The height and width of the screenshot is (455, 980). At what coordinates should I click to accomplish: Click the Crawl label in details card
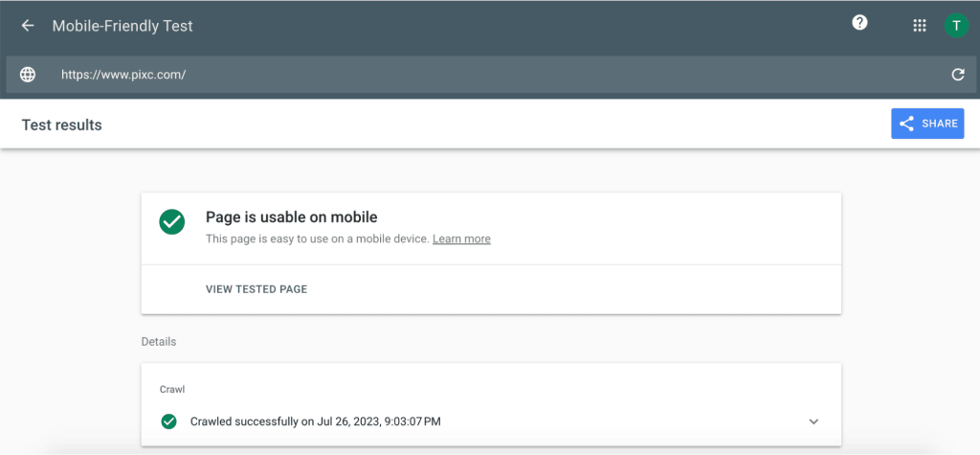pyautogui.click(x=171, y=389)
